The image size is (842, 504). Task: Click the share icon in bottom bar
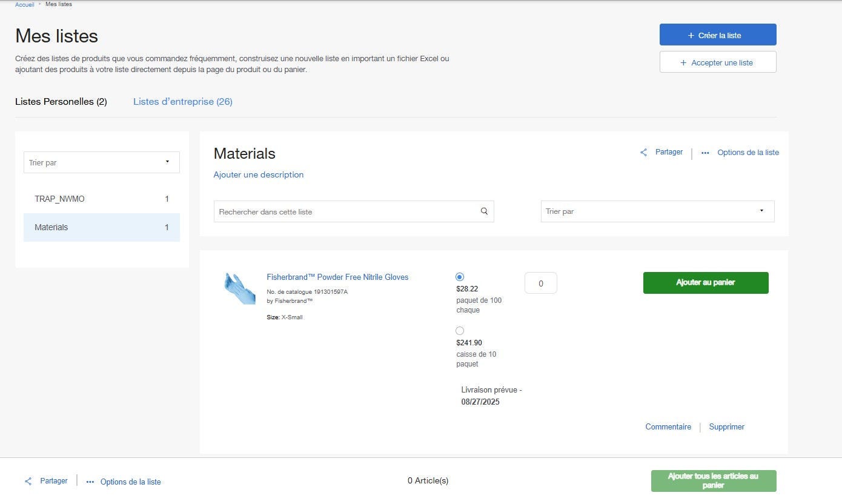point(28,482)
